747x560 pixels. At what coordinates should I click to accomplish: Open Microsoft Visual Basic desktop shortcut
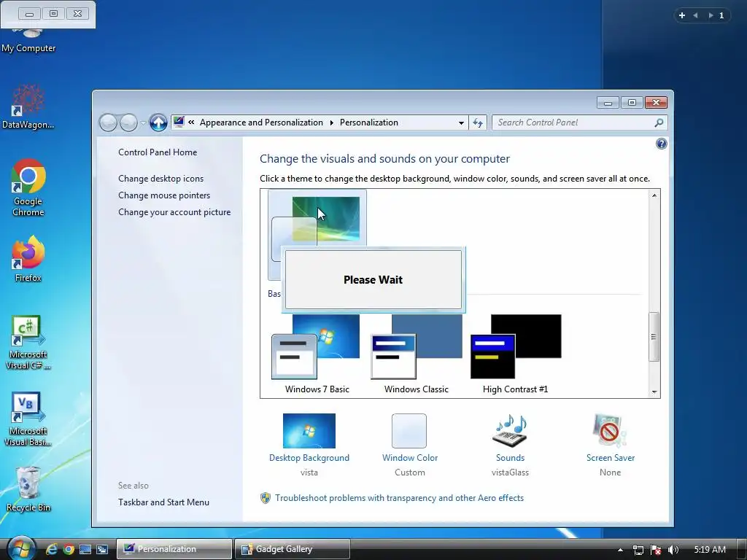28,419
